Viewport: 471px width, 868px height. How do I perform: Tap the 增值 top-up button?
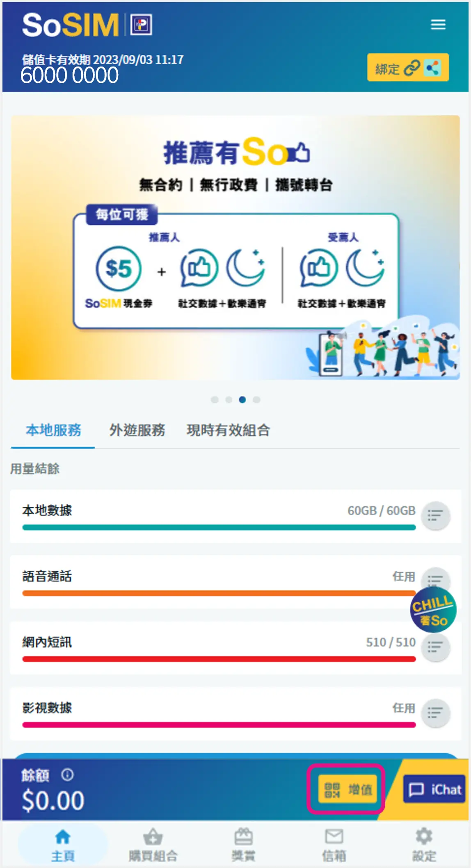click(348, 789)
